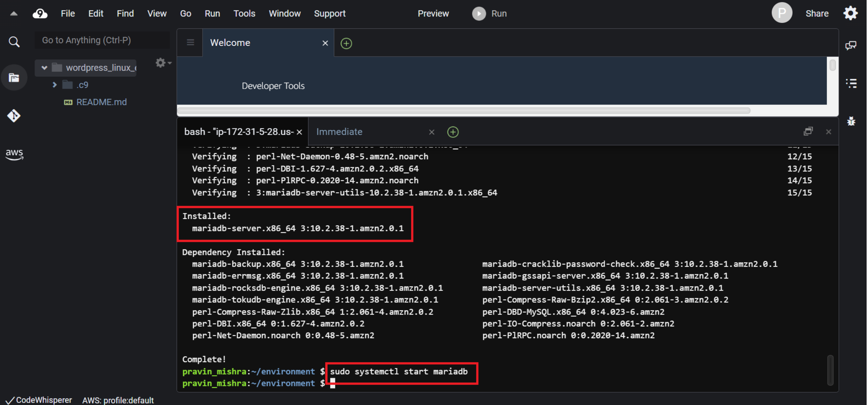Open new tab with plus beside Welcome
The width and height of the screenshot is (868, 405).
pyautogui.click(x=346, y=44)
